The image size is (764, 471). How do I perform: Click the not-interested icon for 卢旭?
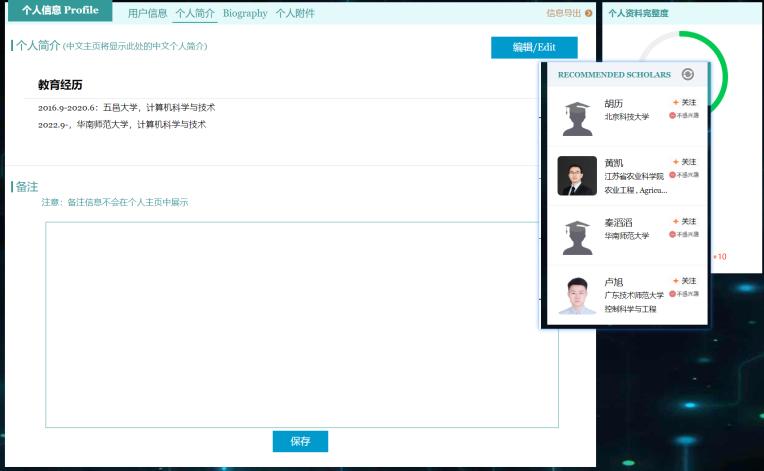click(x=672, y=294)
